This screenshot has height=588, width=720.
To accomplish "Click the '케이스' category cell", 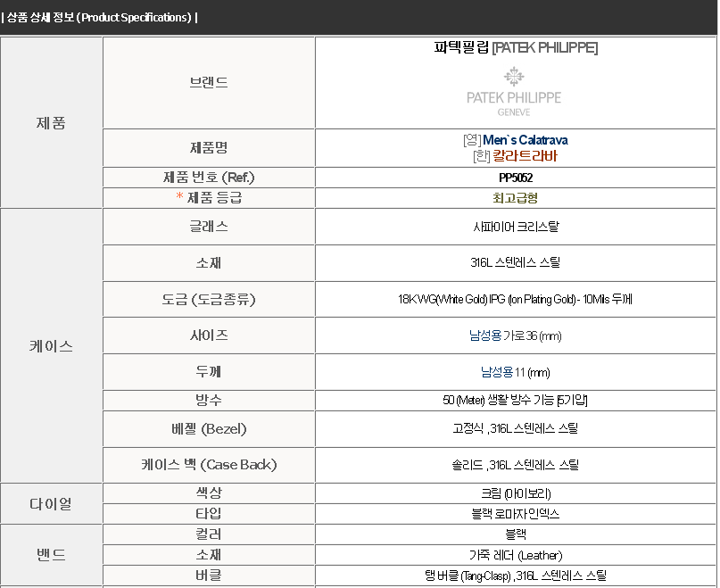I will [x=51, y=345].
